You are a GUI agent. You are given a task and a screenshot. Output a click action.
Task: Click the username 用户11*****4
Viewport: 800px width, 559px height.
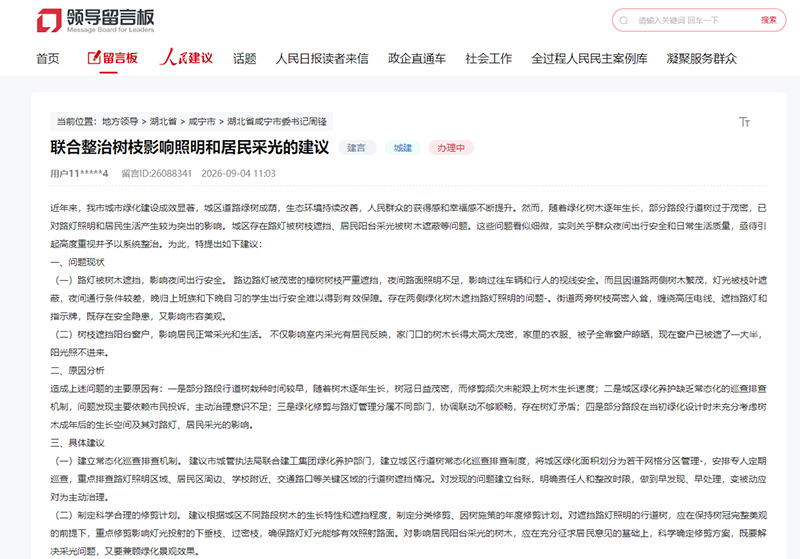tap(79, 173)
